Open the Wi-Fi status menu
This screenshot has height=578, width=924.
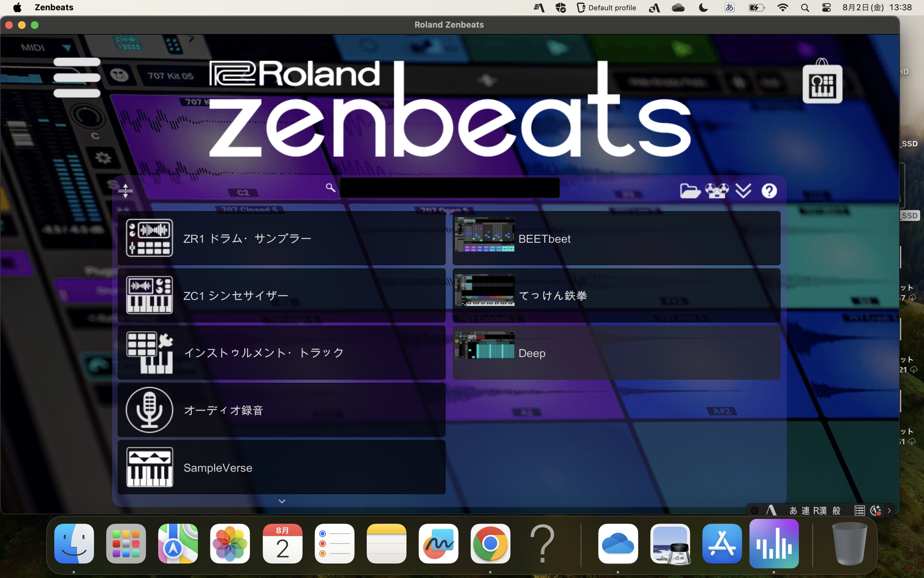783,8
